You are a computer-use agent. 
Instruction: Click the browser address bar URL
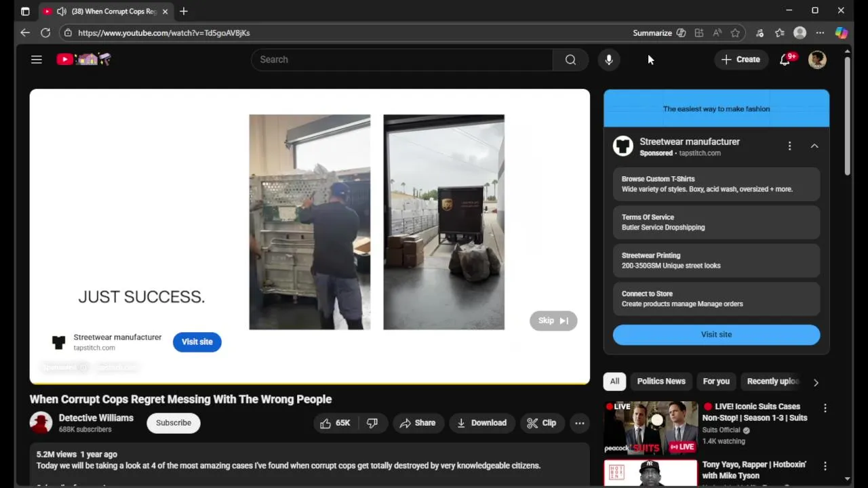click(163, 33)
